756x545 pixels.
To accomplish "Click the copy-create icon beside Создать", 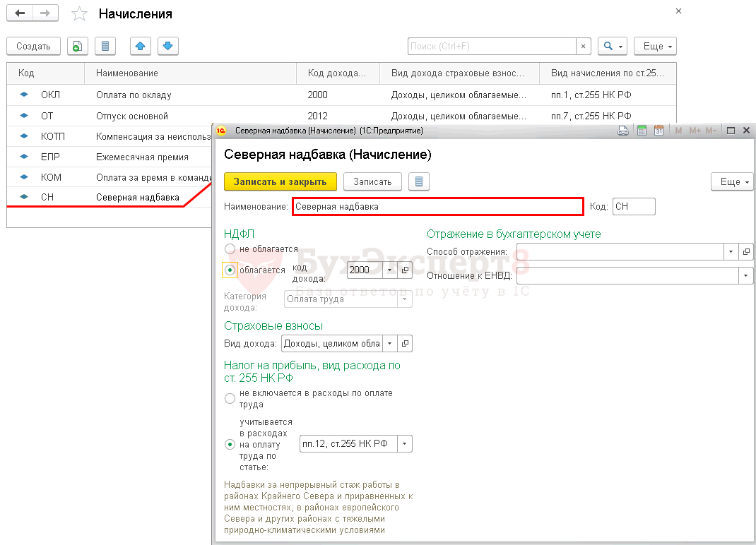I will coord(77,46).
